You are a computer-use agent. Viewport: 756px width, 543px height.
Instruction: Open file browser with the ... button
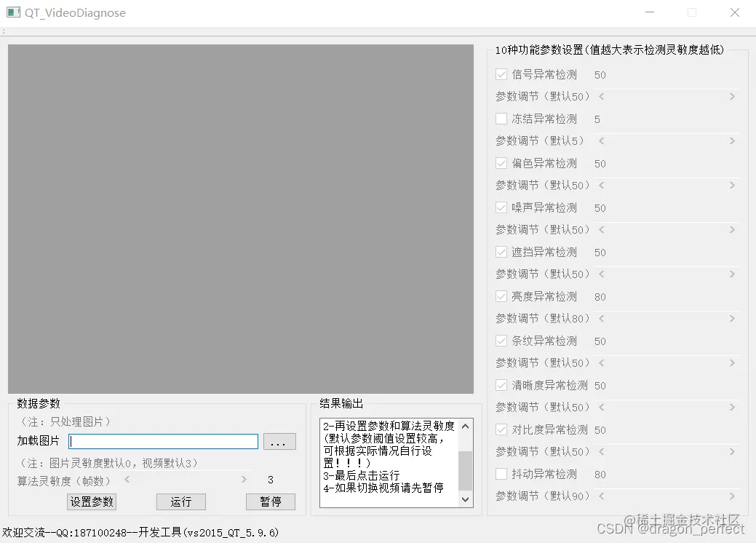(279, 442)
